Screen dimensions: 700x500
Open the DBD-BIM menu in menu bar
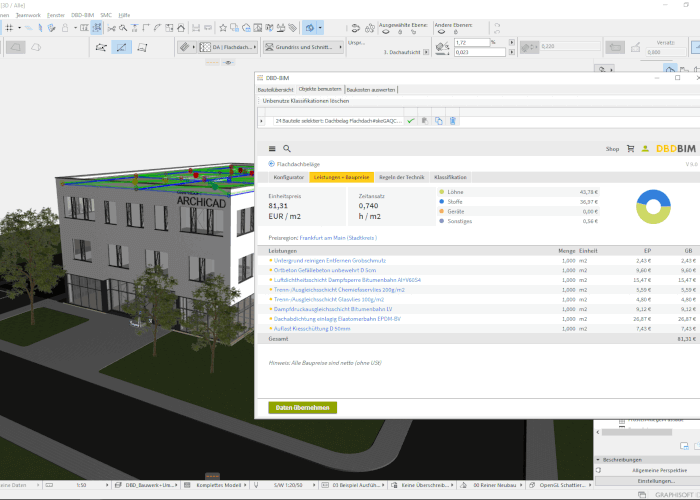point(83,15)
